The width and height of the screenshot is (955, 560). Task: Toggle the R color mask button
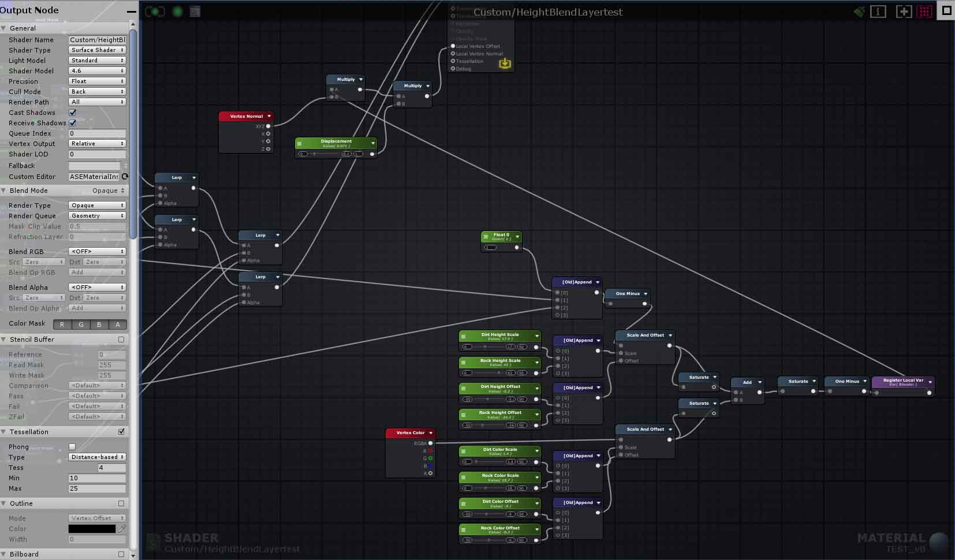tap(62, 324)
